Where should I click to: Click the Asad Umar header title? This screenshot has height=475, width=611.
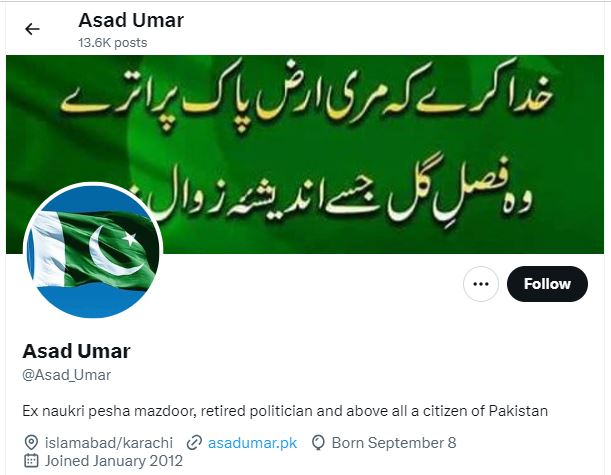131,20
